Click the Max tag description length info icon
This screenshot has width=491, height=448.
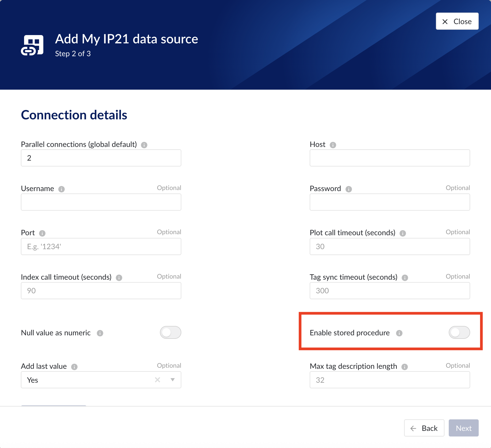pos(405,367)
